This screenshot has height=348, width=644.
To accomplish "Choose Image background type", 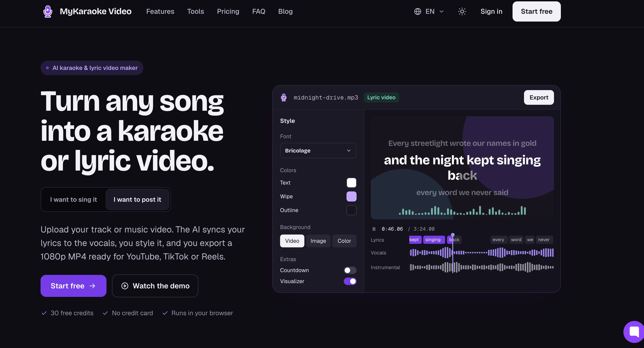I will pos(318,241).
